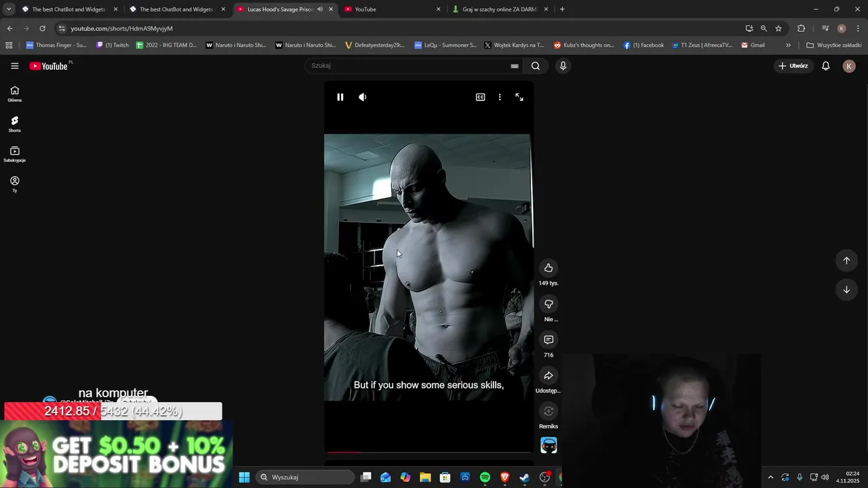Open the Ty section in sidebar

pos(14,184)
